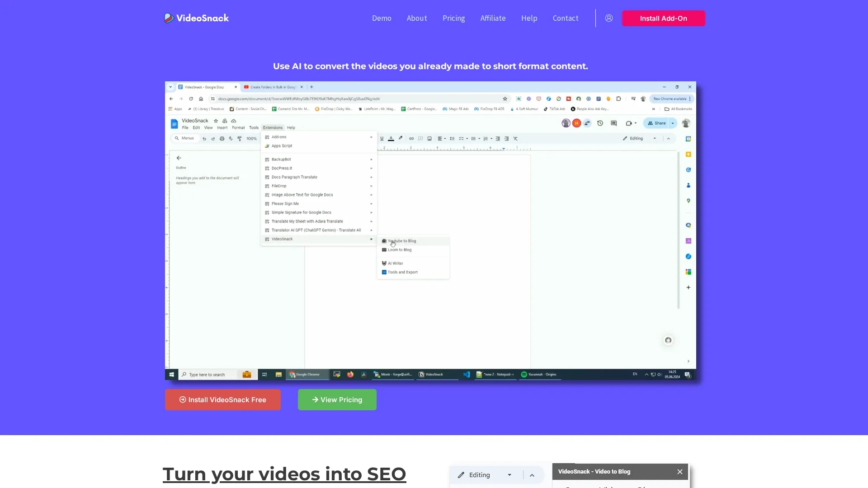Choose Tools and Export submenu item
This screenshot has width=868, height=488.
click(413, 272)
